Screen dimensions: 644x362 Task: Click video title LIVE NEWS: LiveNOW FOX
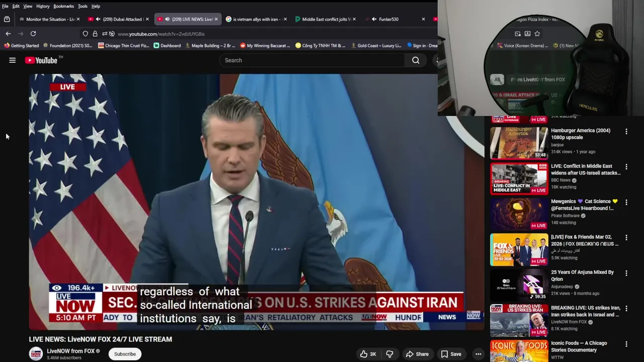point(100,339)
